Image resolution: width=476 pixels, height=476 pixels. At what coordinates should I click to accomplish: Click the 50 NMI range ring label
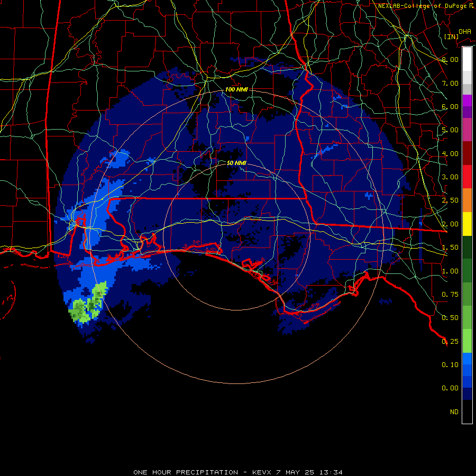pyautogui.click(x=236, y=163)
